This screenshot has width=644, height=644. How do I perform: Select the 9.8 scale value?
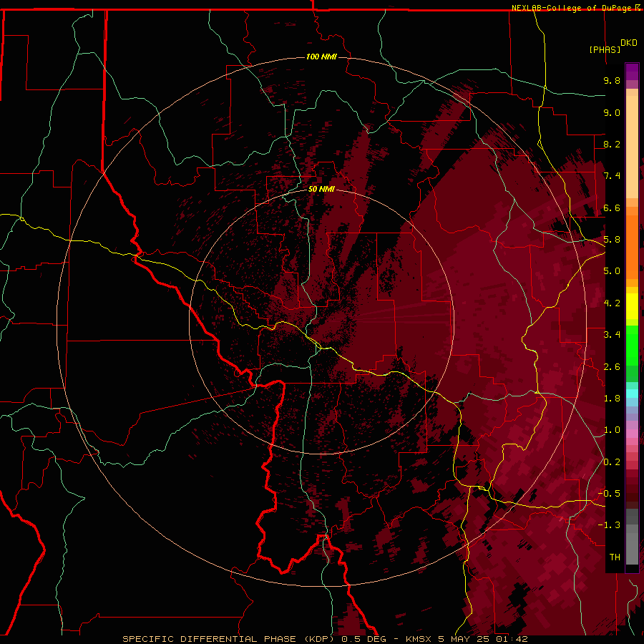612,80
